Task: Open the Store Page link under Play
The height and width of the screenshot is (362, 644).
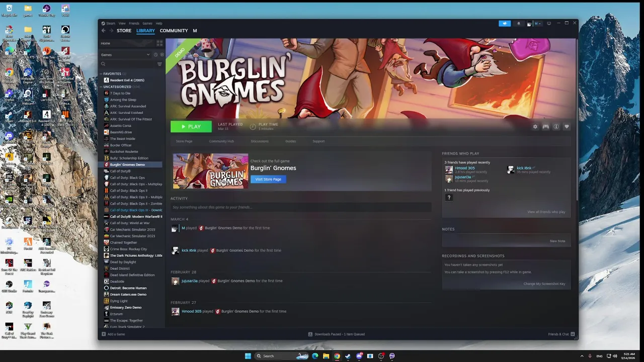Action: pyautogui.click(x=184, y=141)
